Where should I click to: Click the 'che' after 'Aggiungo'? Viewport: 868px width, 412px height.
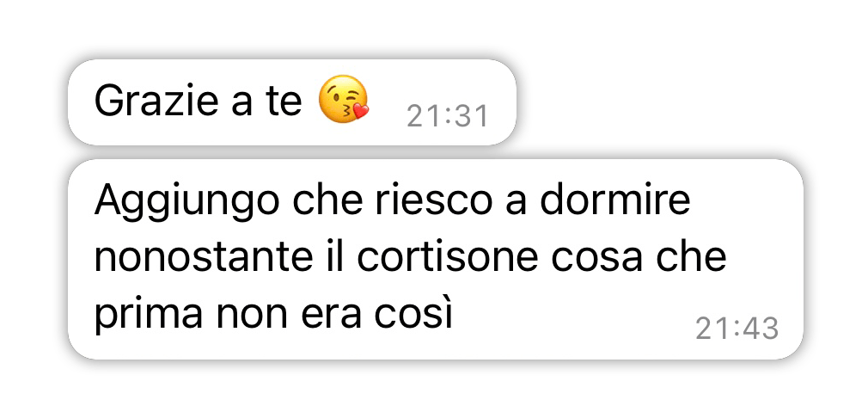pos(326,200)
